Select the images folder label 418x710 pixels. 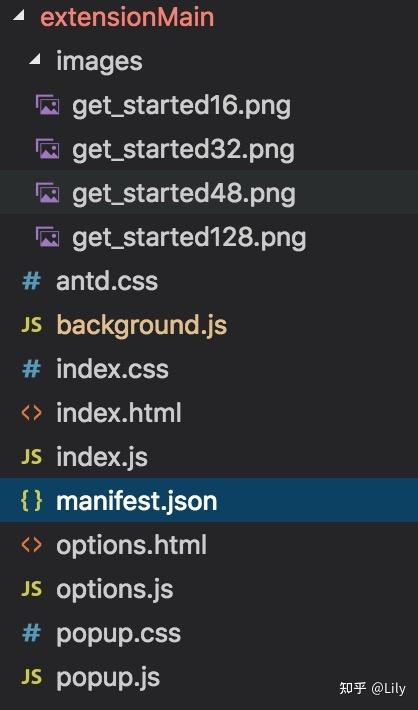point(99,62)
